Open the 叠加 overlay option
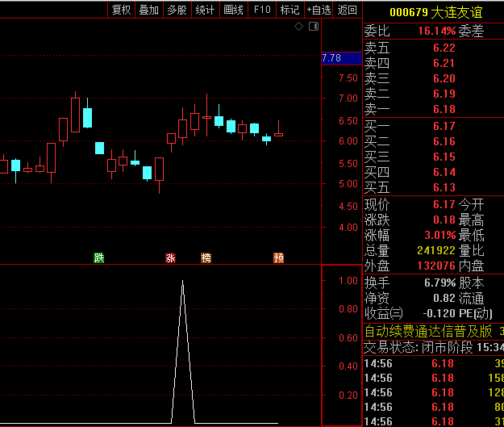The height and width of the screenshot is (427, 504). [x=149, y=10]
